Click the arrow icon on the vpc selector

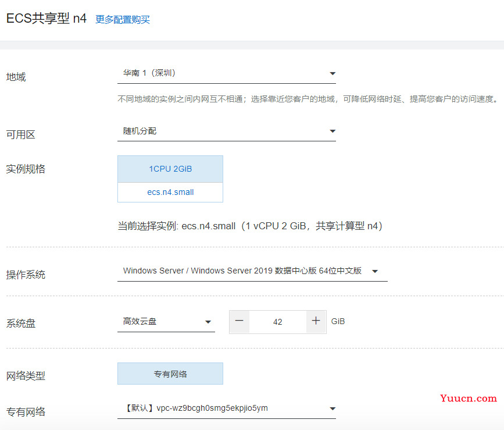point(333,408)
